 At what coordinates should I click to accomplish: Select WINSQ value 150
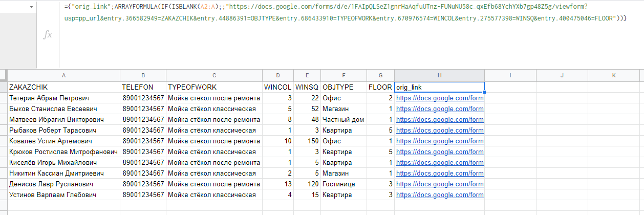(307, 141)
